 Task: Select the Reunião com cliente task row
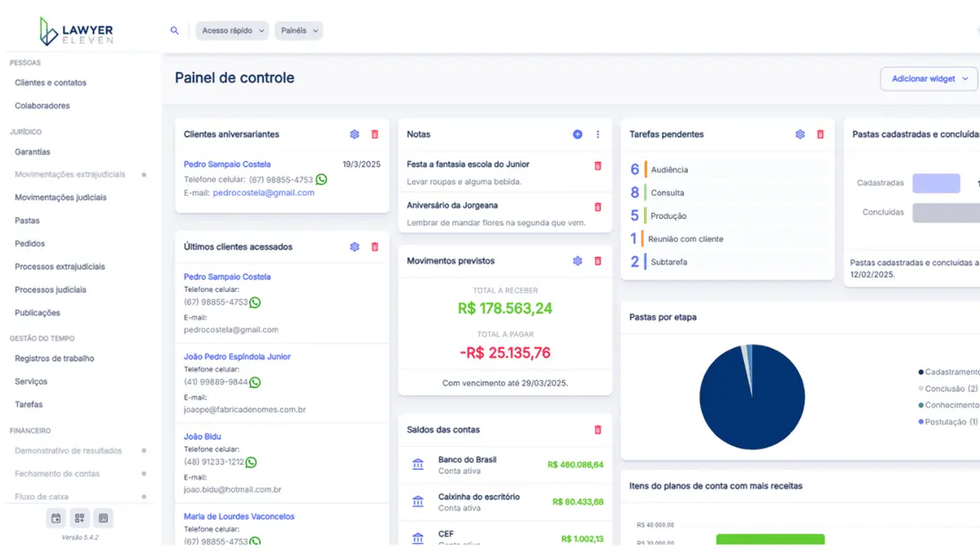coord(727,239)
